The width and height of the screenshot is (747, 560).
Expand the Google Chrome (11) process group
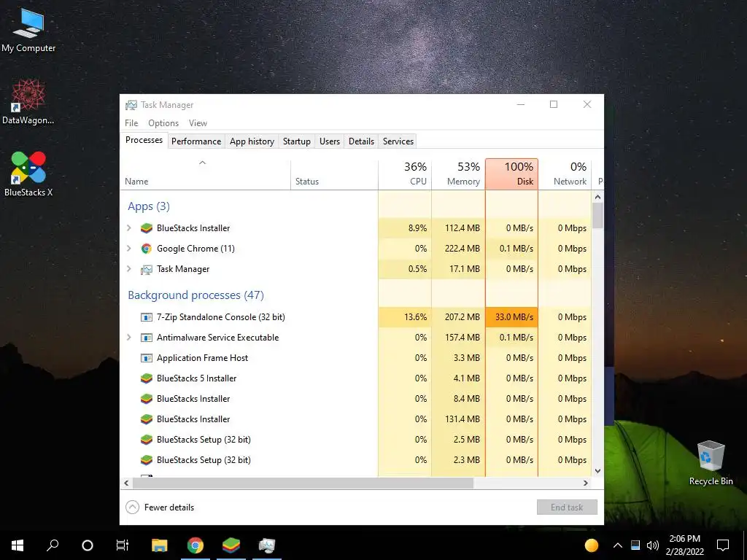coord(129,249)
